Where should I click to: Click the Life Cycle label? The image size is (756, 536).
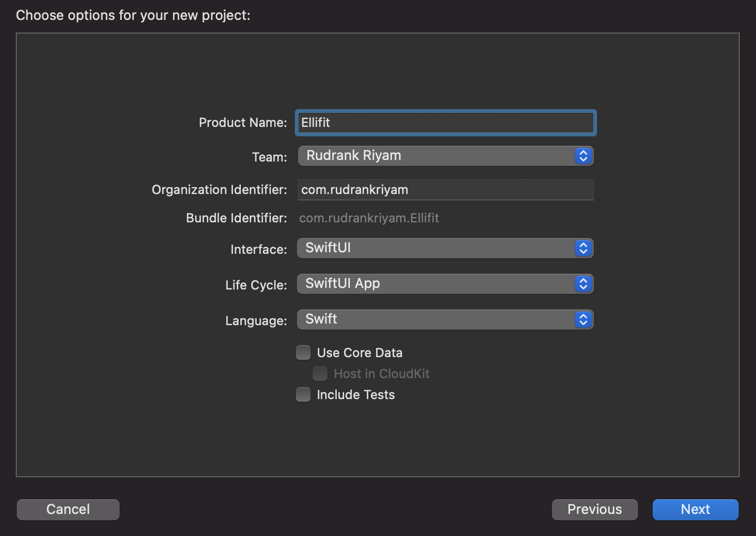click(256, 285)
